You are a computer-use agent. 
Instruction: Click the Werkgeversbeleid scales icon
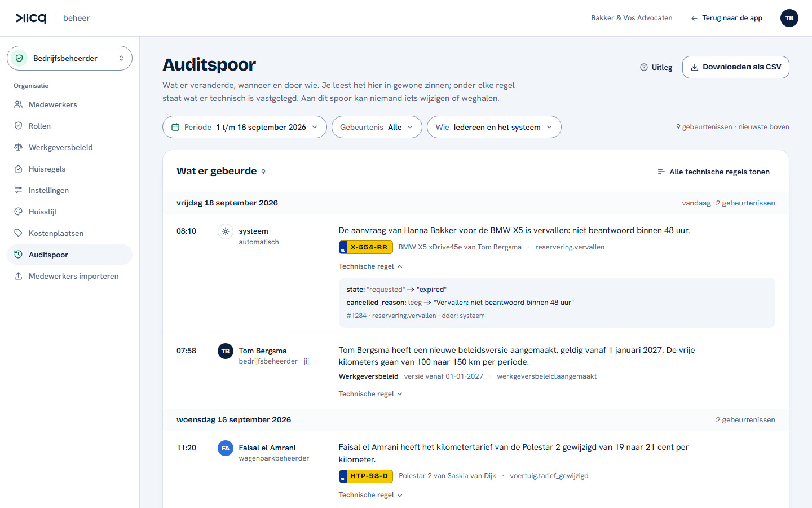coord(19,147)
